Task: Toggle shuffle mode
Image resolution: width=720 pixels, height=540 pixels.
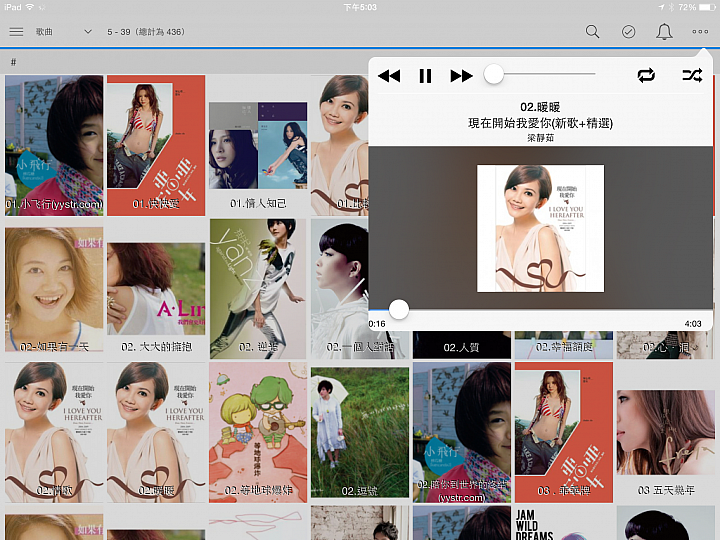Action: tap(692, 75)
